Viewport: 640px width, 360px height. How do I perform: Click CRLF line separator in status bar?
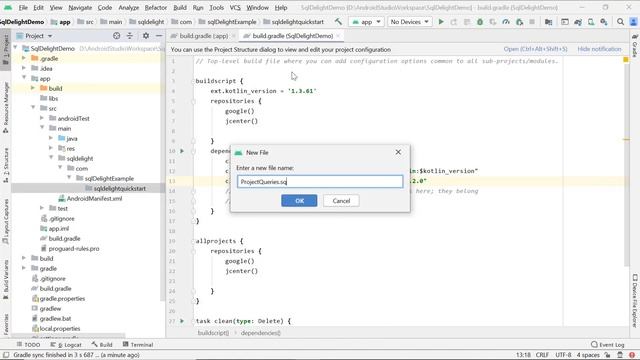(x=542, y=355)
